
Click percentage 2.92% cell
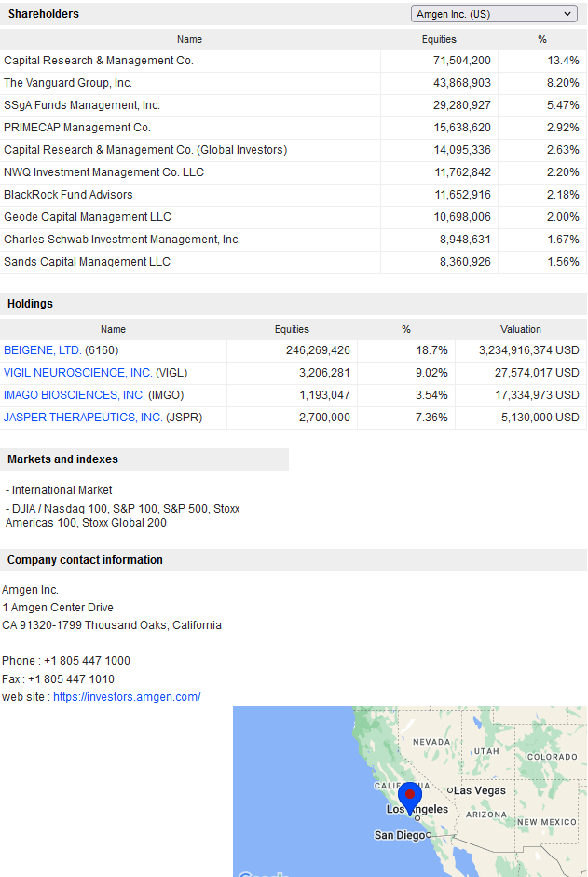(x=564, y=128)
